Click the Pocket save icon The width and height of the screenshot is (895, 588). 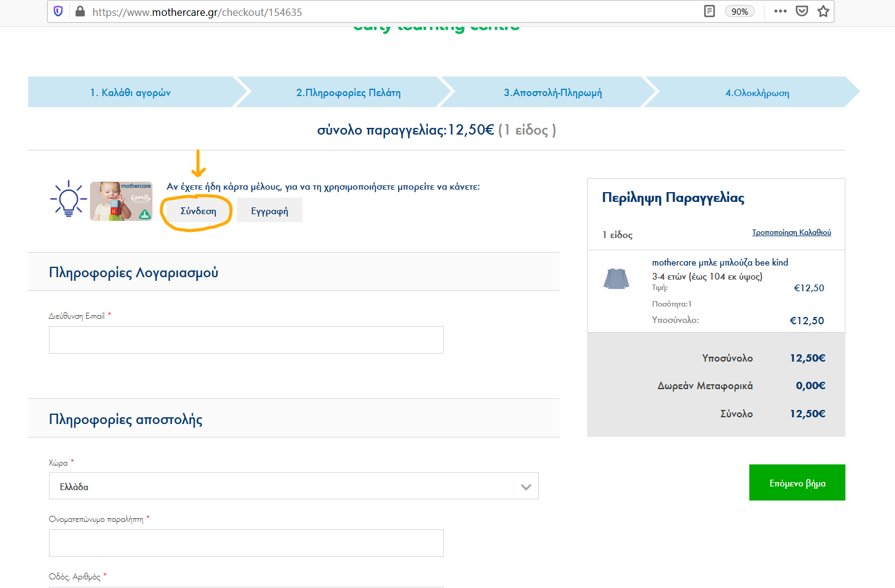click(x=802, y=11)
